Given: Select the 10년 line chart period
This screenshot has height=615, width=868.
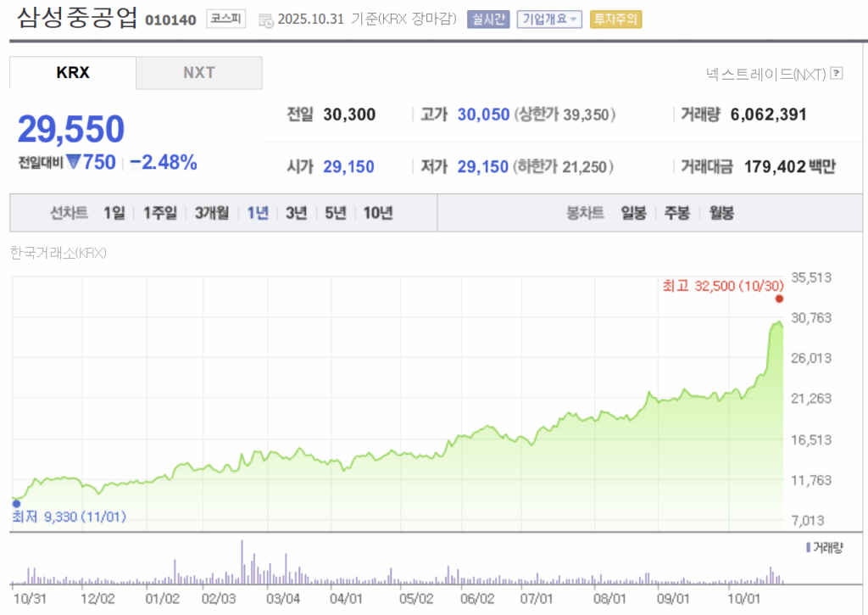Looking at the screenshot, I should tap(377, 213).
